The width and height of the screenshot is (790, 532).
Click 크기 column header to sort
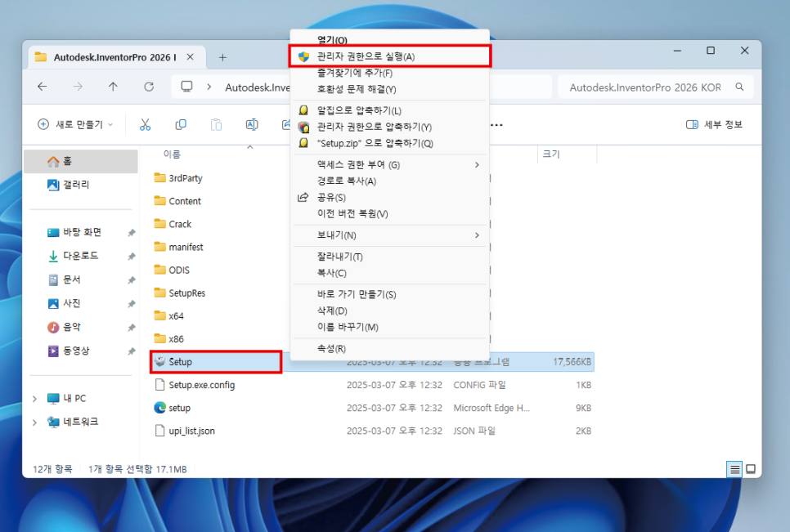(551, 154)
